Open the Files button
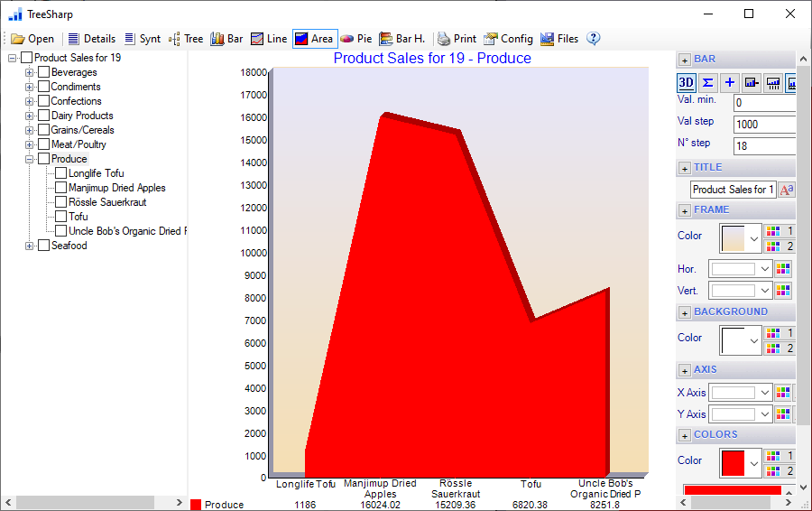 (x=559, y=39)
